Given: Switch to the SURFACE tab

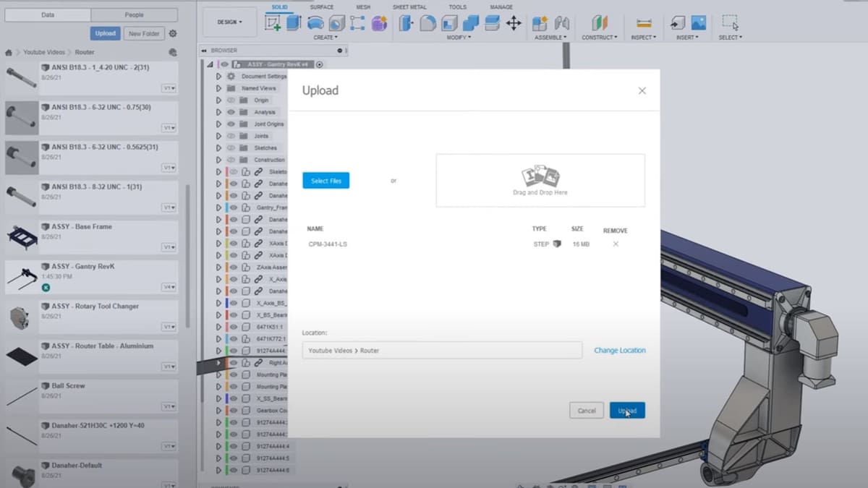Looking at the screenshot, I should (x=322, y=7).
